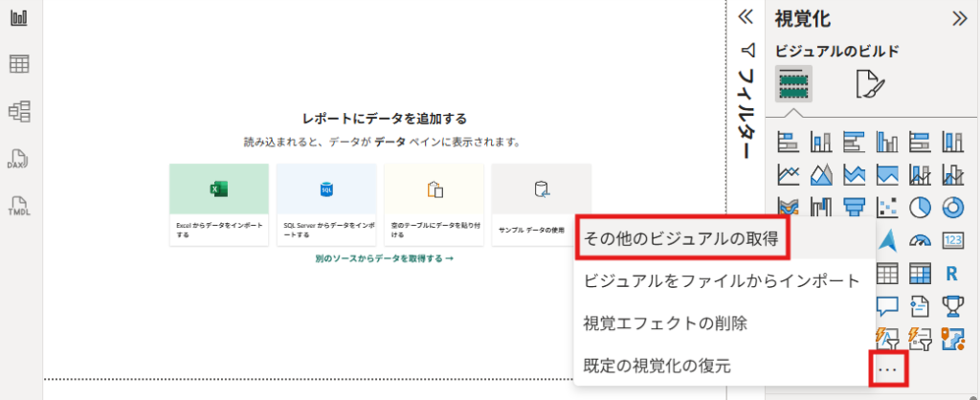Open TMDL view icon
The width and height of the screenshot is (980, 400).
click(x=19, y=205)
